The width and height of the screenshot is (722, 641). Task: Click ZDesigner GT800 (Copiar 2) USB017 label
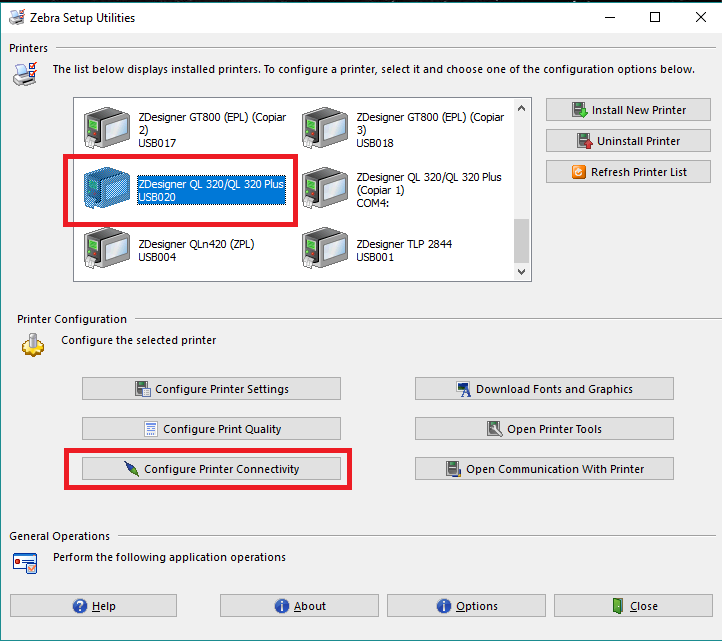(x=212, y=130)
